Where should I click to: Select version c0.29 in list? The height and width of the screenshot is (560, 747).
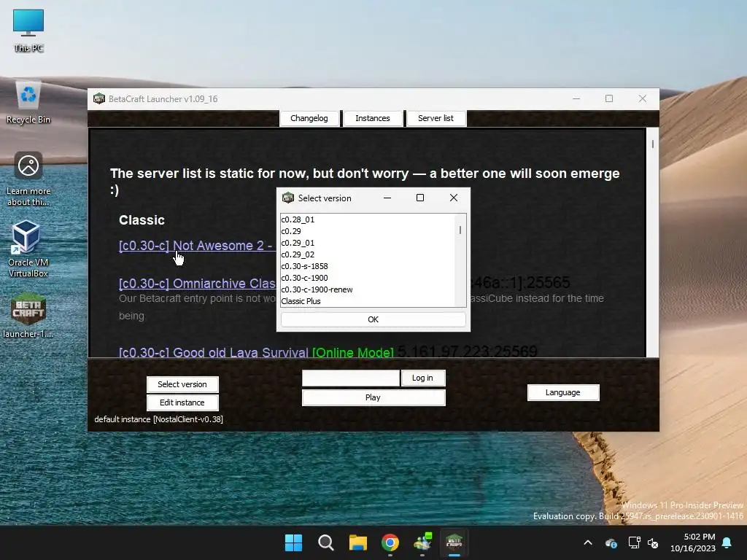tap(368, 231)
